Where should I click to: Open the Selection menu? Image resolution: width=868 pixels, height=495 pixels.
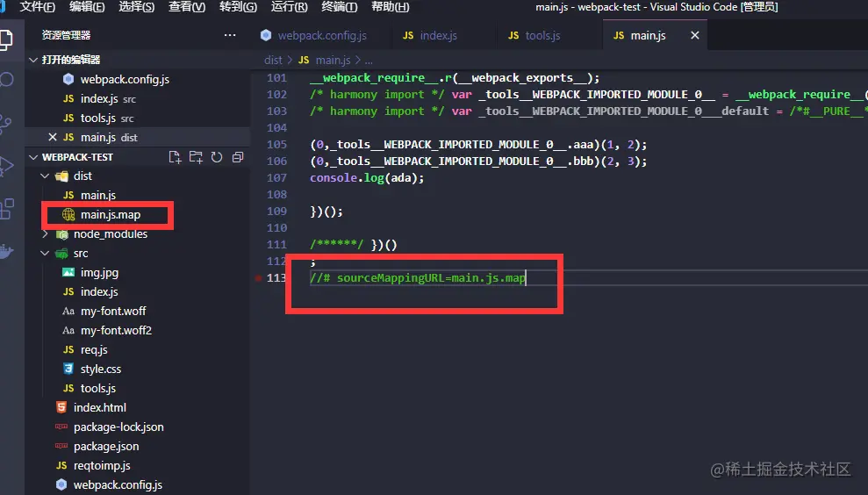pos(137,7)
